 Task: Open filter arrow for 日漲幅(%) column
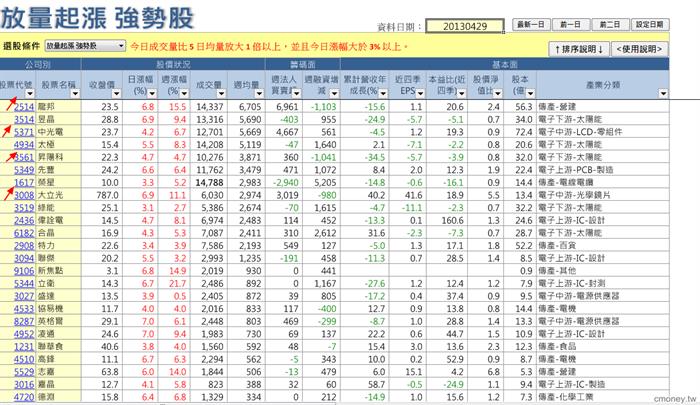tap(152, 93)
